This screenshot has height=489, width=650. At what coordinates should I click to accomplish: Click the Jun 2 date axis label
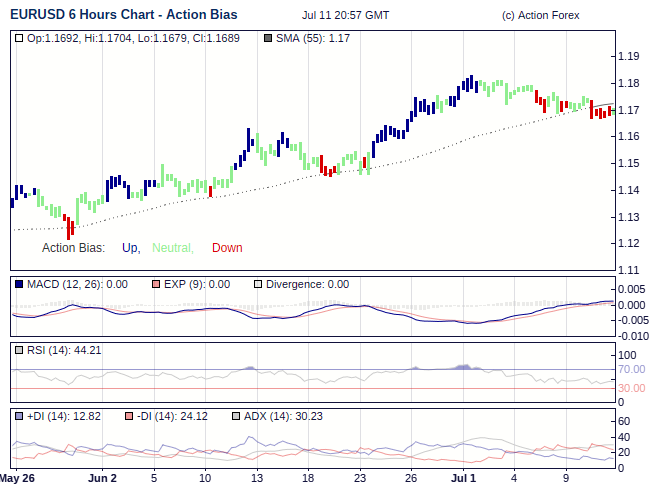[x=102, y=479]
